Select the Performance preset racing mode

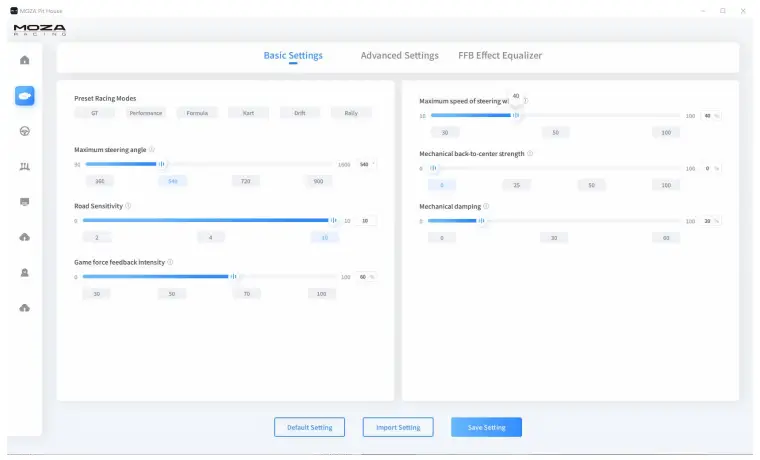point(146,113)
